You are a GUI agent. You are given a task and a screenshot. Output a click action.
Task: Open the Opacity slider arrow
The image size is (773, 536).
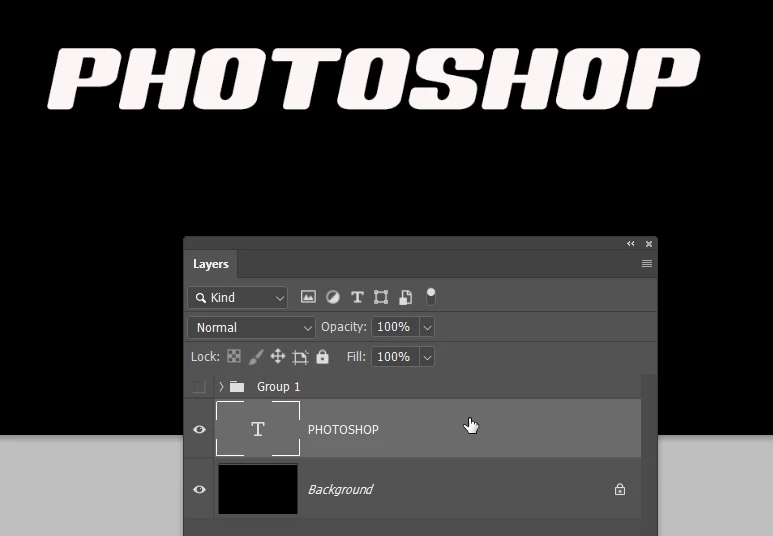tap(427, 327)
